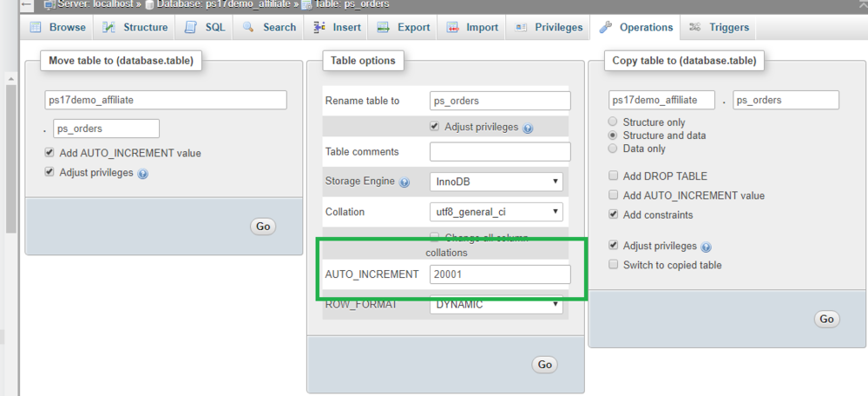Click the left navigation panel scrollbar
The image size is (868, 396).
click(10, 161)
